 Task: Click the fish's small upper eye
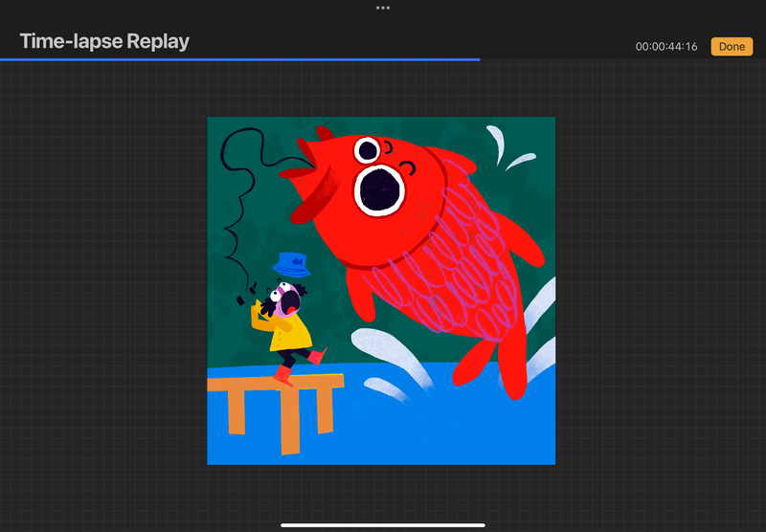click(367, 150)
